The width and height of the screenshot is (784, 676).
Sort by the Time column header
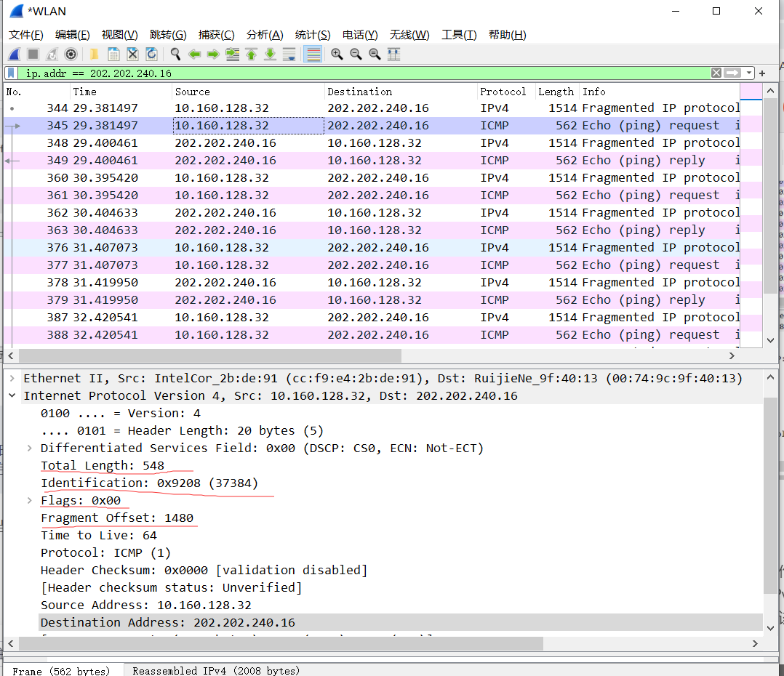tap(121, 92)
